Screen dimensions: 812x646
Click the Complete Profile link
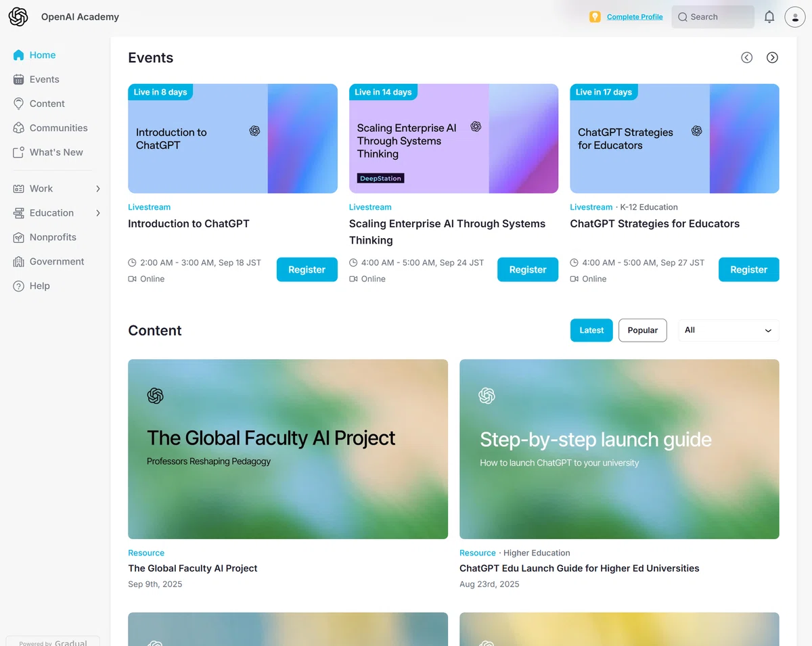[x=635, y=17]
